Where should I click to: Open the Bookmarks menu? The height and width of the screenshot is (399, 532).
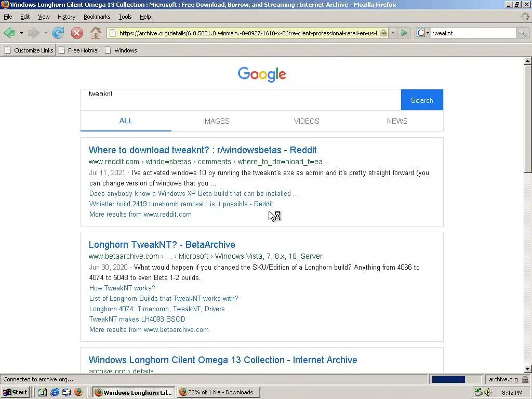(x=97, y=17)
